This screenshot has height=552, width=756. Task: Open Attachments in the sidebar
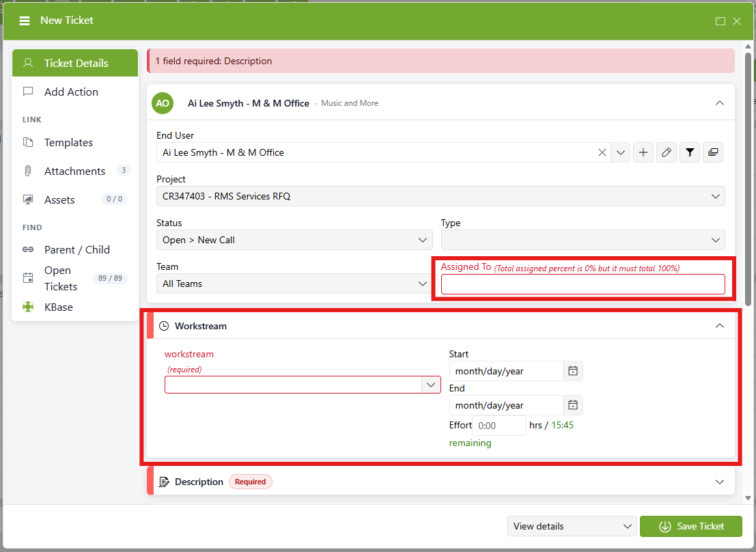75,171
